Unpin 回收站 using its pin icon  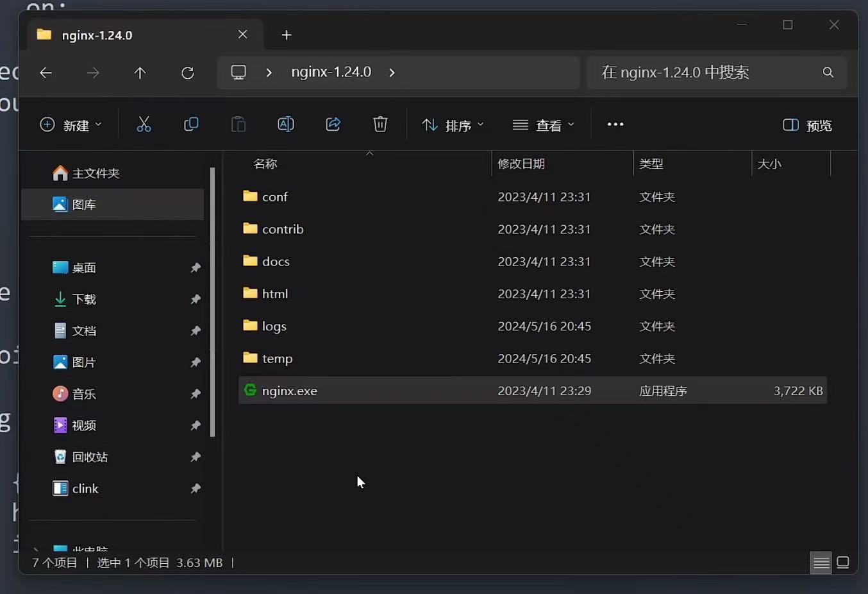click(x=196, y=457)
